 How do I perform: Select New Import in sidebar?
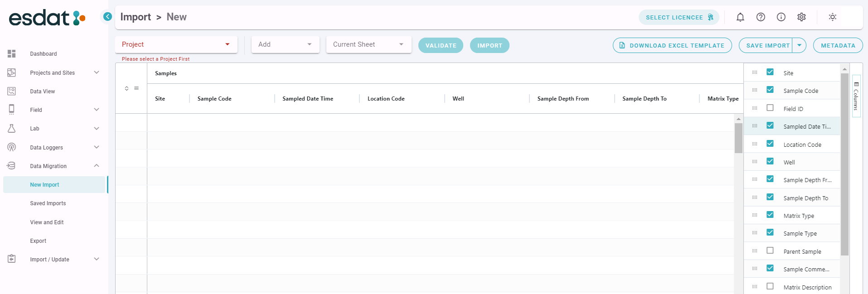pyautogui.click(x=54, y=185)
